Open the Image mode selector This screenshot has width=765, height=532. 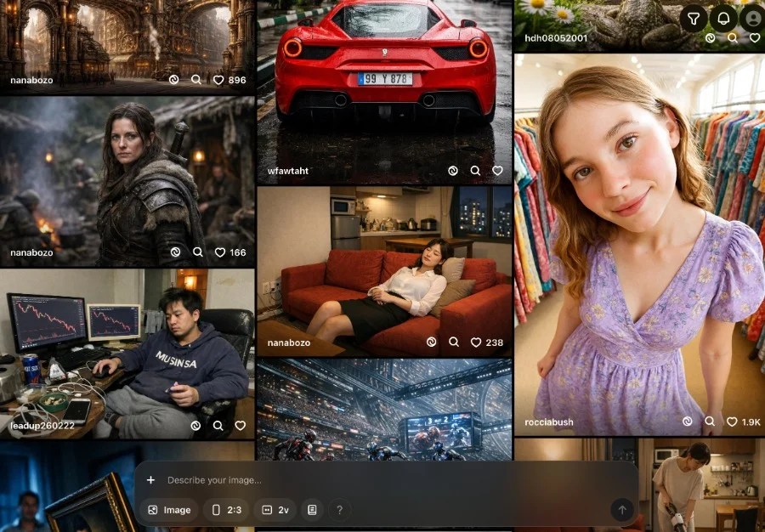[x=169, y=510]
